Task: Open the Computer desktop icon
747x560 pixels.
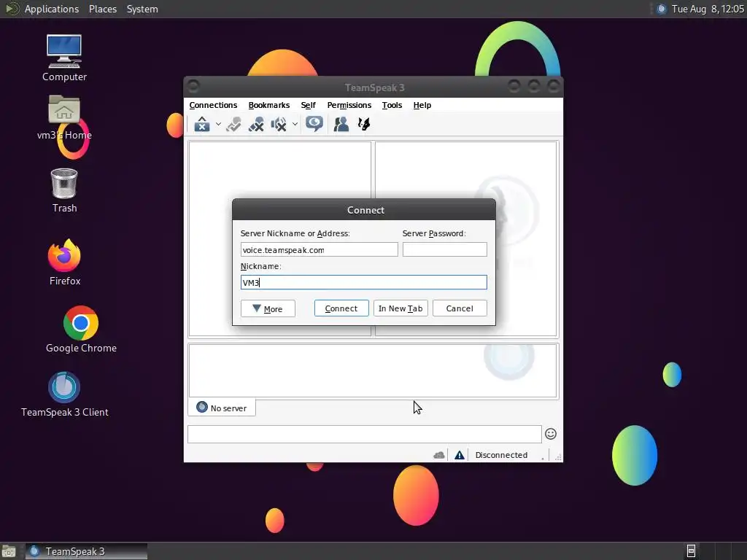Action: tap(64, 58)
